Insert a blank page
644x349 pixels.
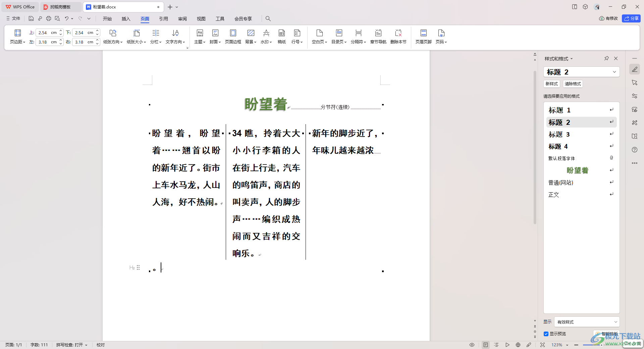(x=319, y=37)
